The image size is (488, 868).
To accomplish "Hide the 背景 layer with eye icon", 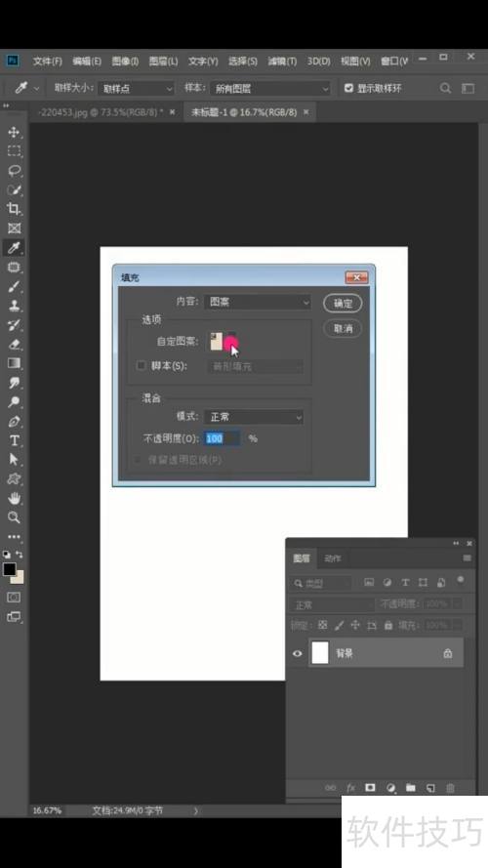I will [x=298, y=653].
